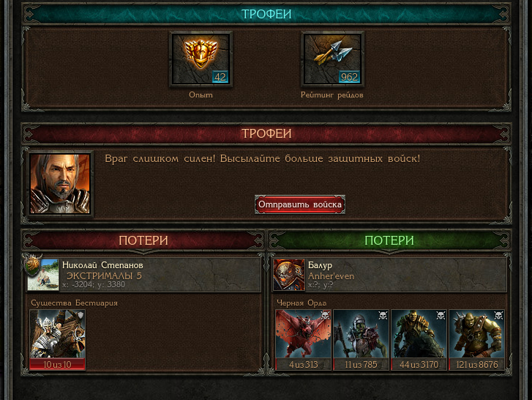Image resolution: width=532 pixels, height=400 pixels.
Task: Click Николай Степанов's beach photo avatar
Action: (x=43, y=275)
